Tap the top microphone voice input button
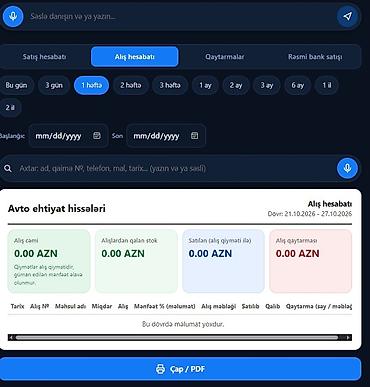 (13, 16)
